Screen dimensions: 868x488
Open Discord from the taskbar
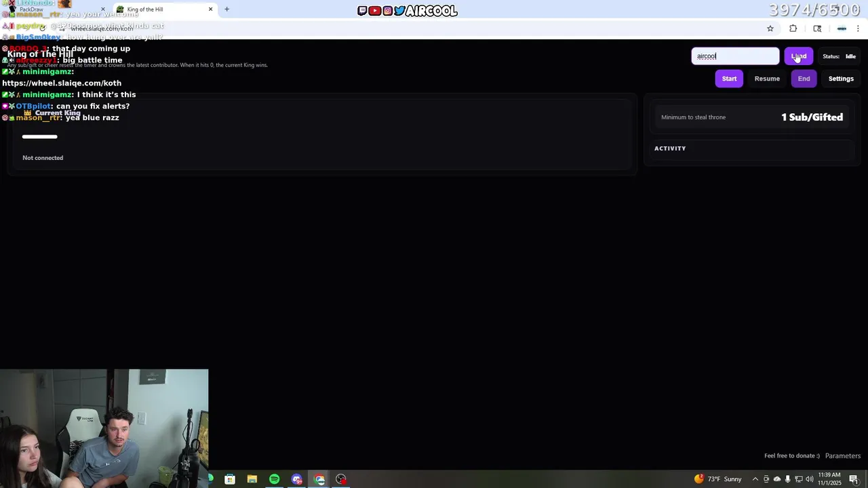point(296,479)
